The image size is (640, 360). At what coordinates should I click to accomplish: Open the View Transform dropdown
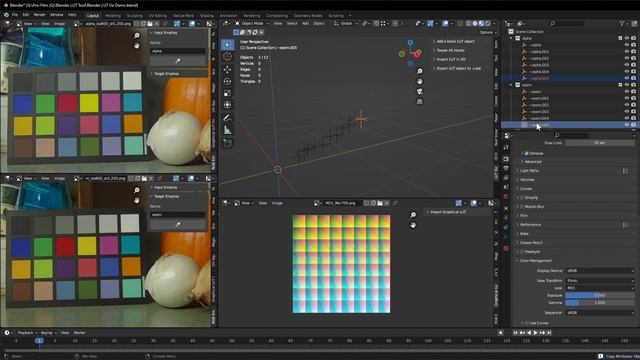pyautogui.click(x=600, y=281)
